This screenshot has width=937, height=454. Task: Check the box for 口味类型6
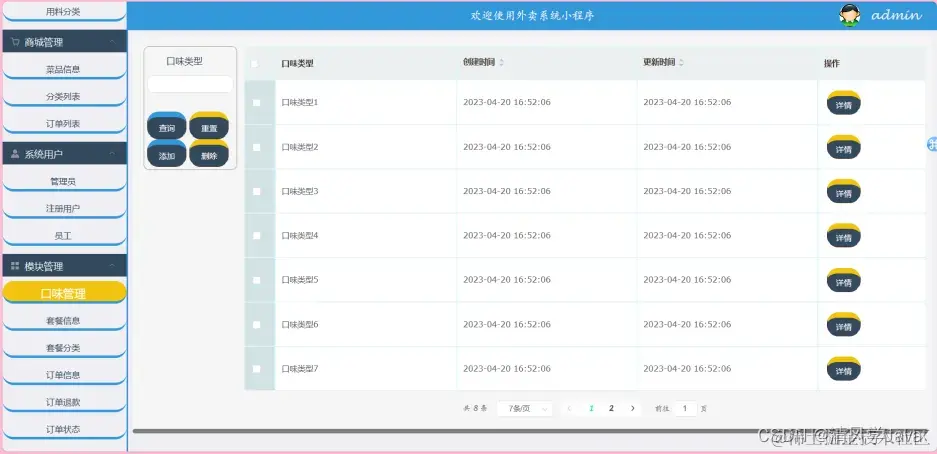click(x=256, y=324)
